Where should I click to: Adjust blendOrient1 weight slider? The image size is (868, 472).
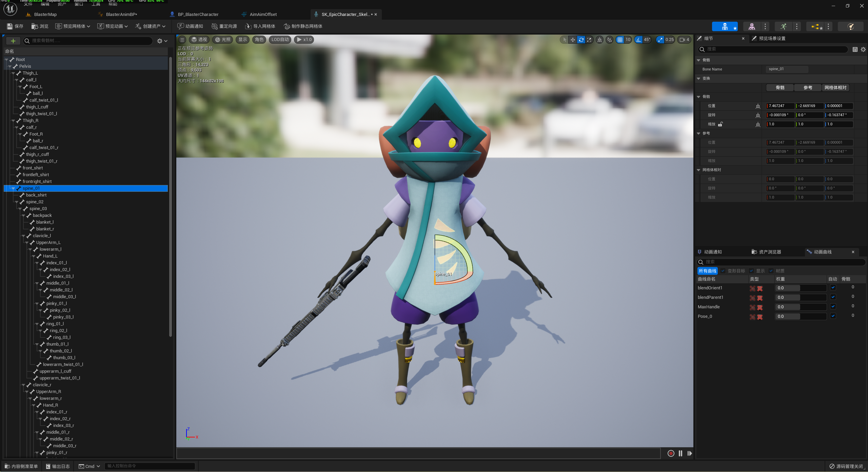[801, 288]
